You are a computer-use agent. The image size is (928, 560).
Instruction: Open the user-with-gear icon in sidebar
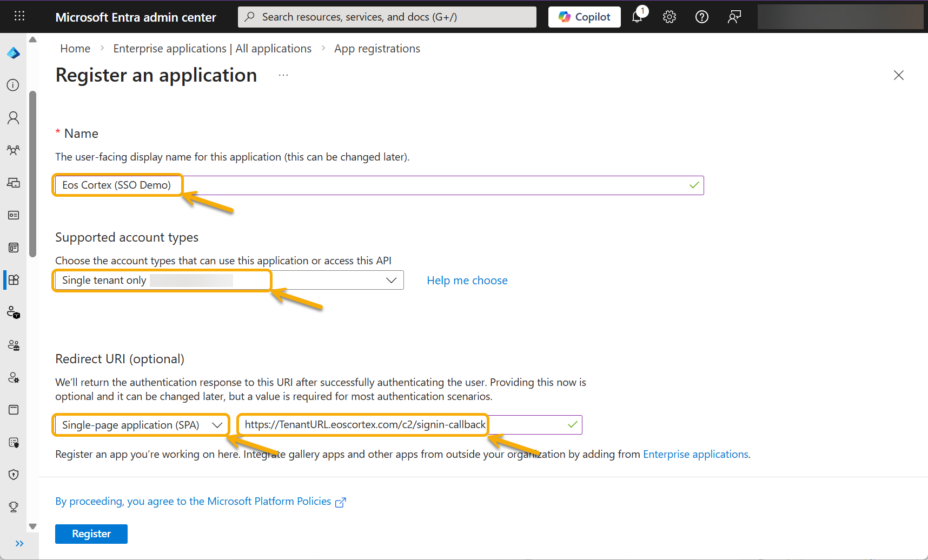point(14,377)
